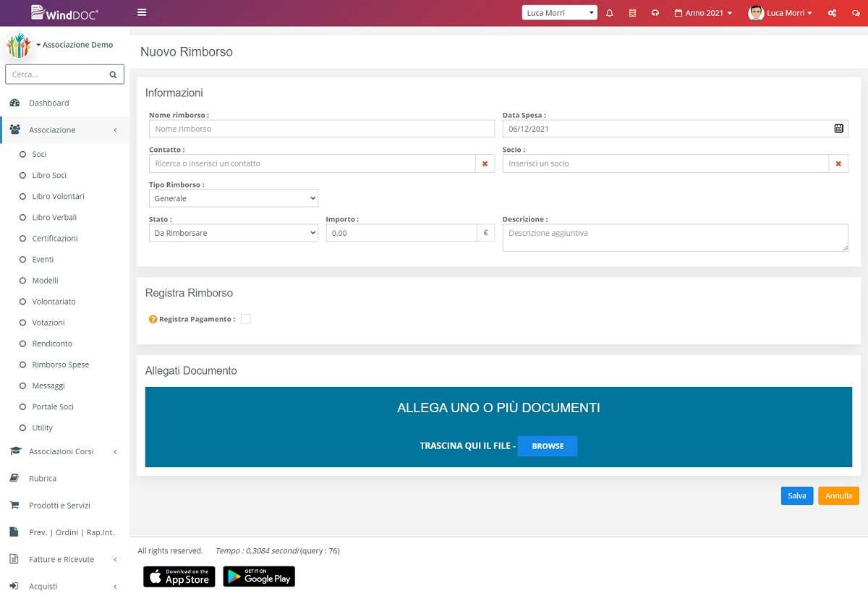The width and height of the screenshot is (868, 601).
Task: Open the Anno 2021 year dropdown
Action: (703, 13)
